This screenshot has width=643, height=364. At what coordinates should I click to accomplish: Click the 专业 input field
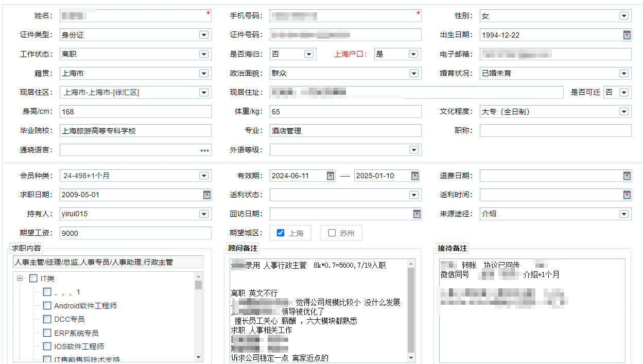345,131
